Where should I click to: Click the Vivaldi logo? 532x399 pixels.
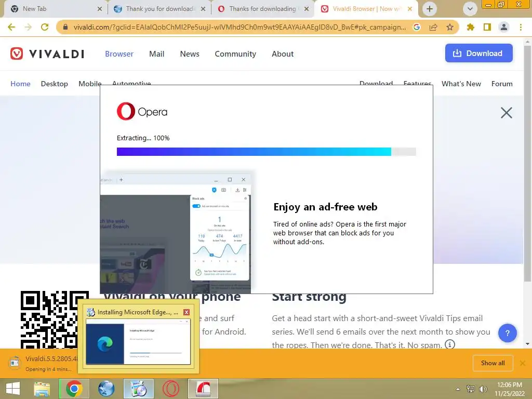47,54
